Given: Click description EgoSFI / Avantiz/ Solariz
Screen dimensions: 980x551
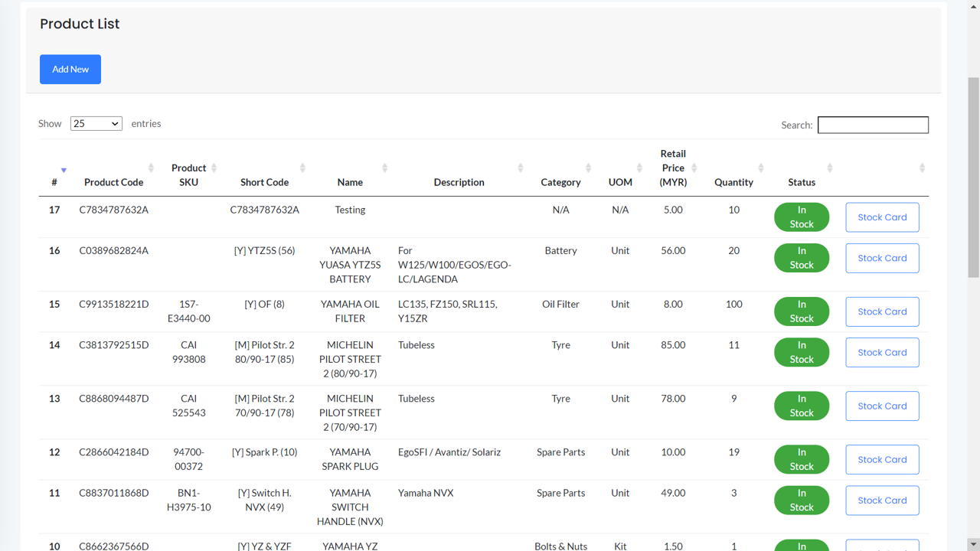Looking at the screenshot, I should pyautogui.click(x=449, y=452).
